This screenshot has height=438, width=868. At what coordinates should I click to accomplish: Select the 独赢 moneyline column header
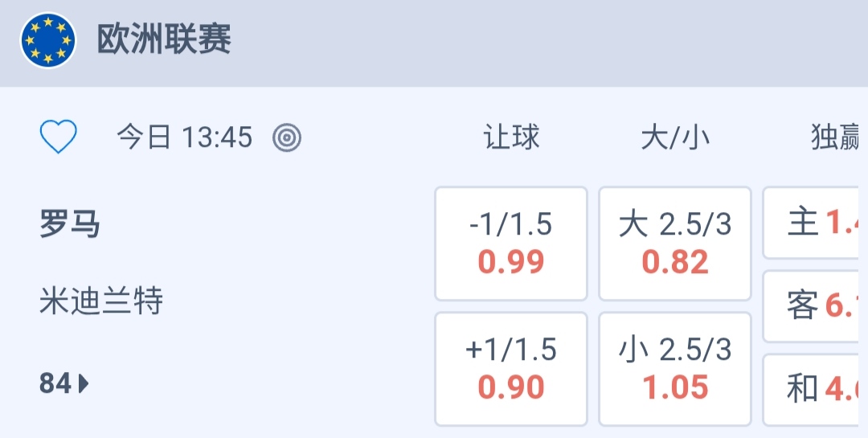(836, 138)
